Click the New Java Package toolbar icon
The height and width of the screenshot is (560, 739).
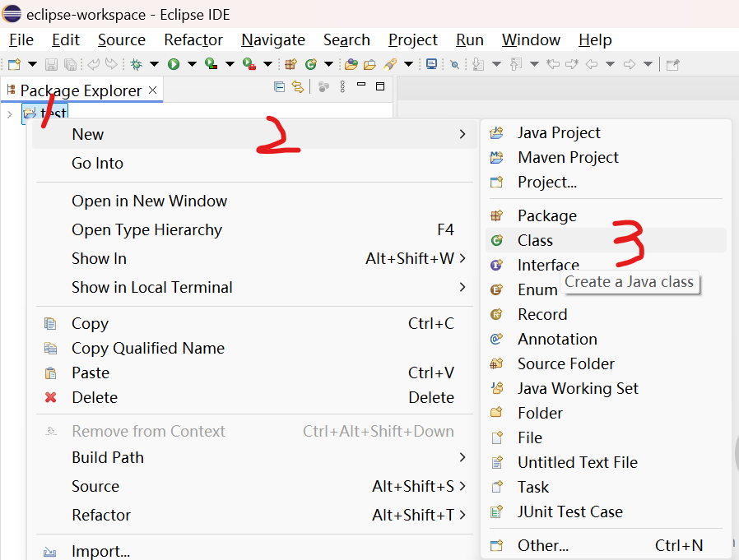click(290, 64)
